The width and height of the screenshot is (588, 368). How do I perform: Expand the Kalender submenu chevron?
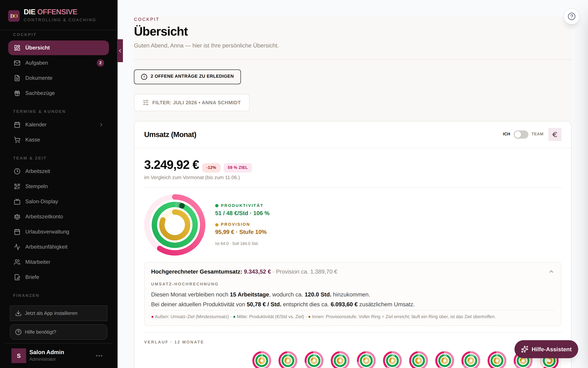[x=101, y=125]
